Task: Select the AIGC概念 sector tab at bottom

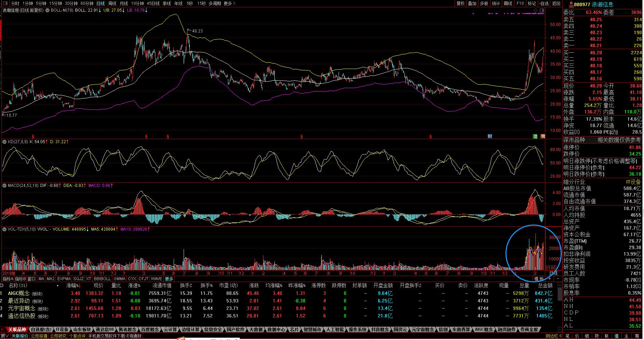Action: click(484, 329)
